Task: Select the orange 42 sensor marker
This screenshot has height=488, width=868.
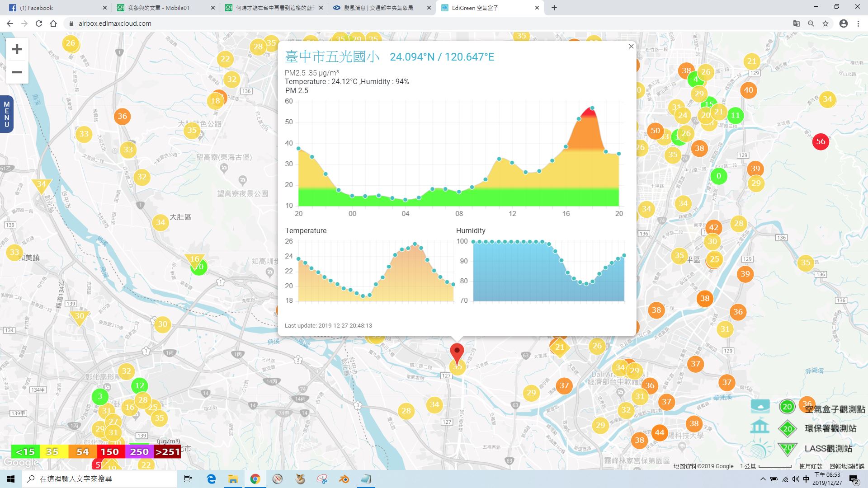Action: 713,228
